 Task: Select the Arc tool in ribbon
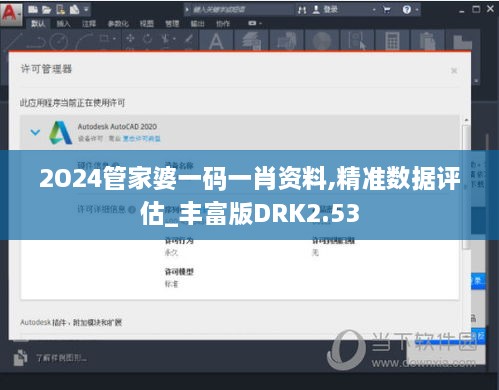tap(83, 42)
